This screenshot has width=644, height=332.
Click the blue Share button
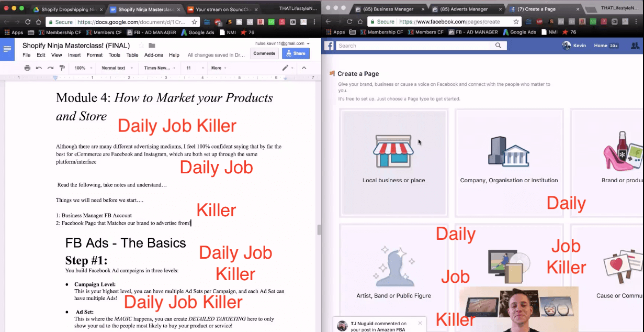click(x=296, y=53)
